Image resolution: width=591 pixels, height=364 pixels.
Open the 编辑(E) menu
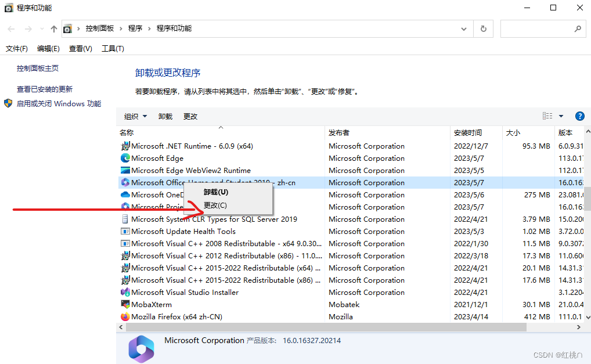click(x=48, y=49)
